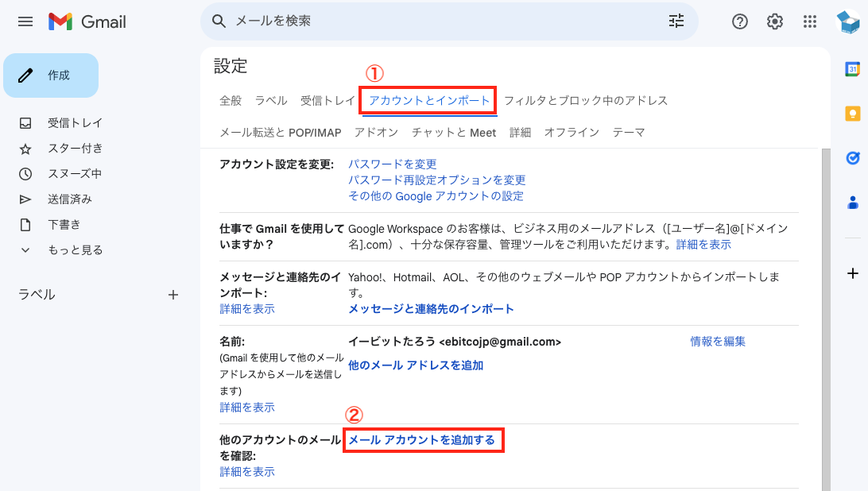Click the search magnifier icon
The width and height of the screenshot is (868, 491).
219,21
